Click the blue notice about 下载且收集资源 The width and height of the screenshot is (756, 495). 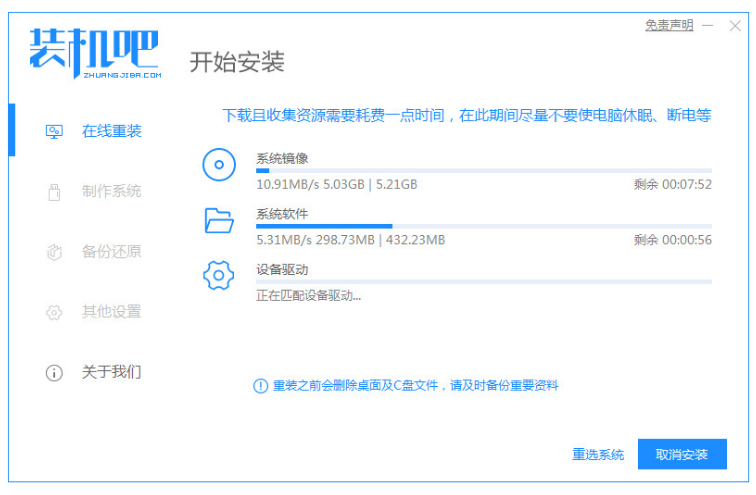click(467, 115)
